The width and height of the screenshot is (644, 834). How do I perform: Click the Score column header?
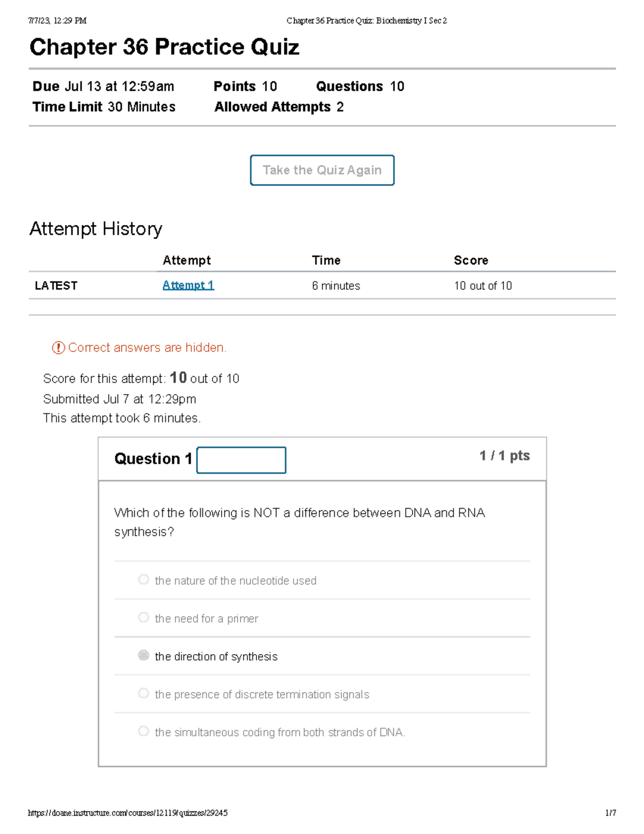pyautogui.click(x=471, y=260)
